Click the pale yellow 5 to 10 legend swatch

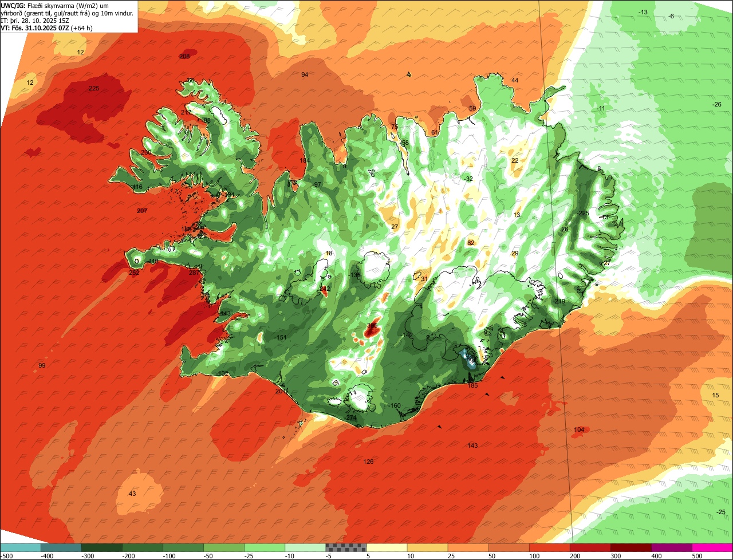[x=387, y=548]
